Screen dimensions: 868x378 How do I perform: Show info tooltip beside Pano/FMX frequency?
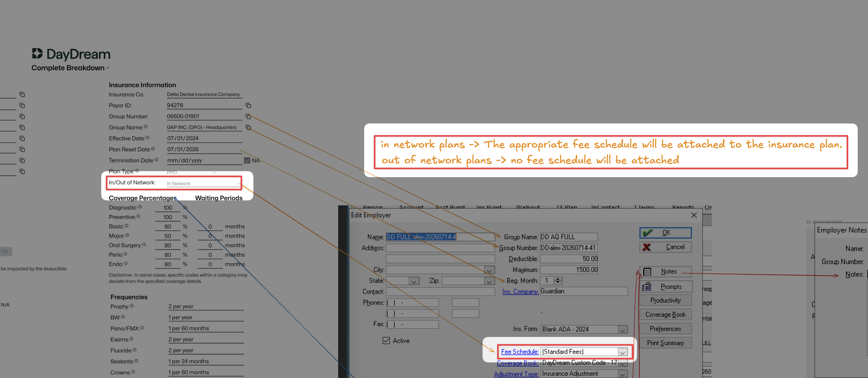coord(142,328)
